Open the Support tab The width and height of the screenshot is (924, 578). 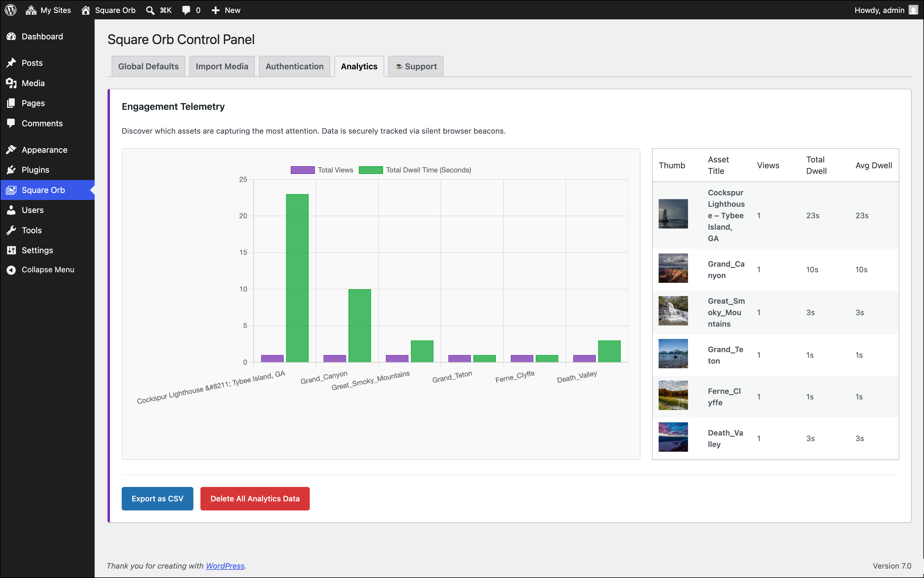point(416,66)
